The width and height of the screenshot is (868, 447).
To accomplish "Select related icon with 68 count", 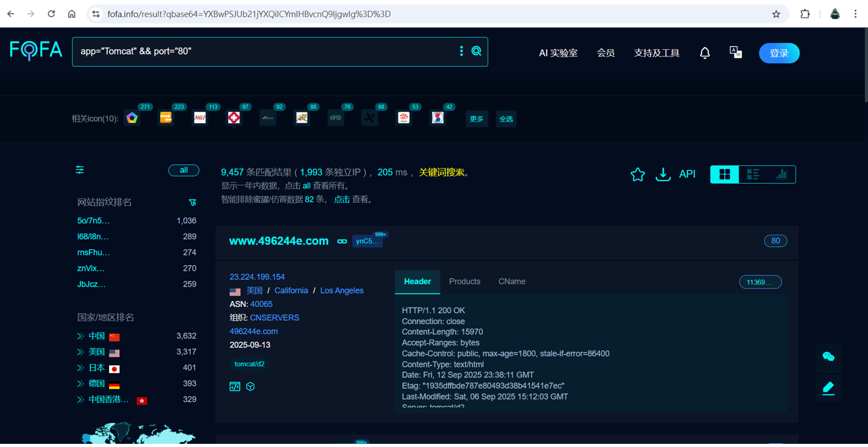I will (x=370, y=118).
